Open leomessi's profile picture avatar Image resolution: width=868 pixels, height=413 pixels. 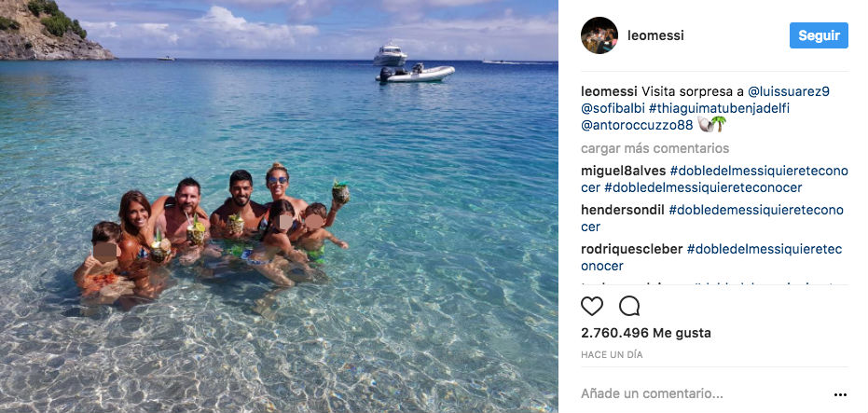coord(599,35)
